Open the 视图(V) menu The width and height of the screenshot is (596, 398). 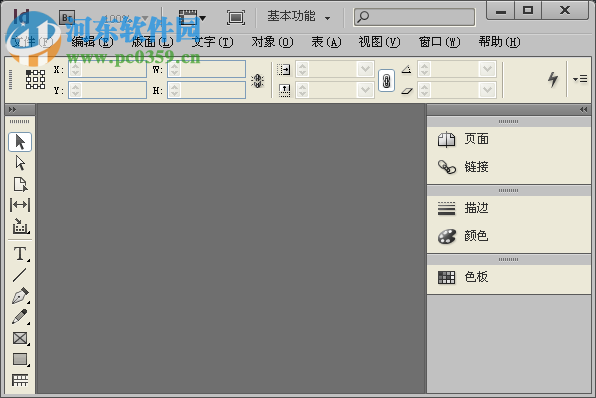coord(379,42)
